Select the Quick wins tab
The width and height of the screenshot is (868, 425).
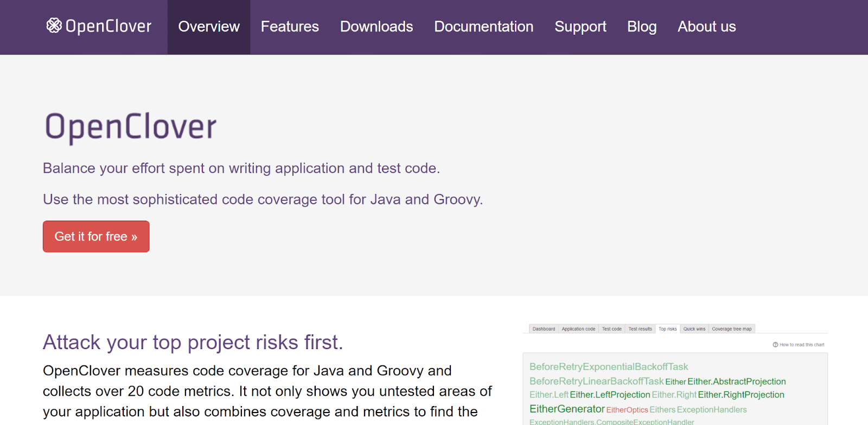coord(694,329)
